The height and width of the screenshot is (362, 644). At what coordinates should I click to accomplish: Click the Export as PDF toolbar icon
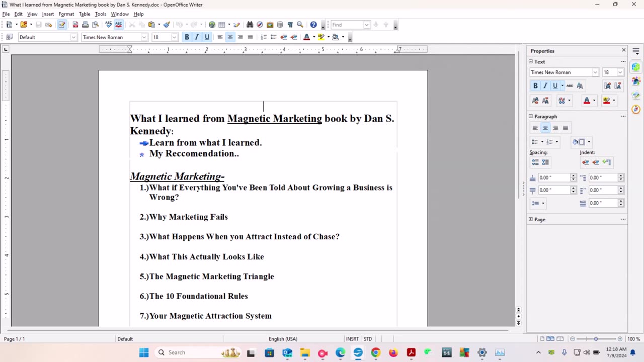pyautogui.click(x=75, y=24)
